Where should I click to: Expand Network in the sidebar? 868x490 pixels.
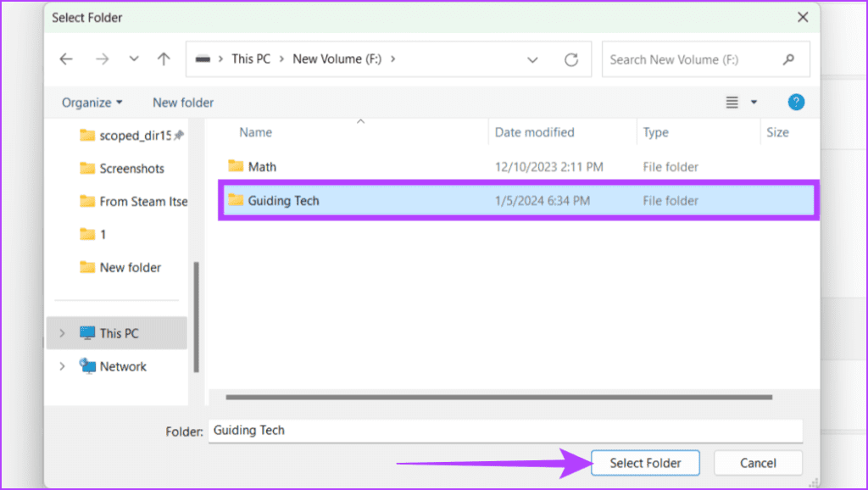[62, 366]
